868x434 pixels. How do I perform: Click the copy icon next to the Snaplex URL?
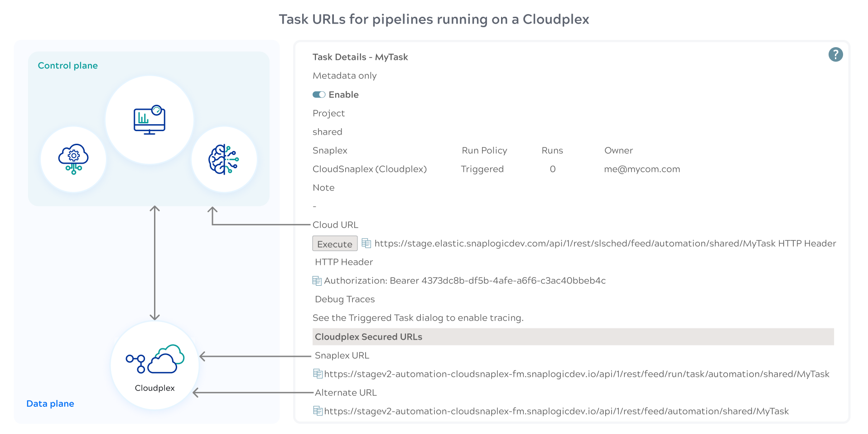[x=317, y=374]
